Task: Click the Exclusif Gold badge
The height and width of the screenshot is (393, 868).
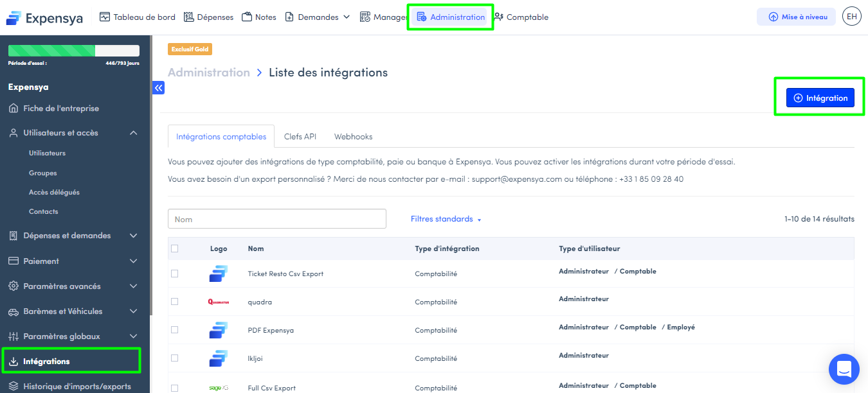Action: coord(190,49)
